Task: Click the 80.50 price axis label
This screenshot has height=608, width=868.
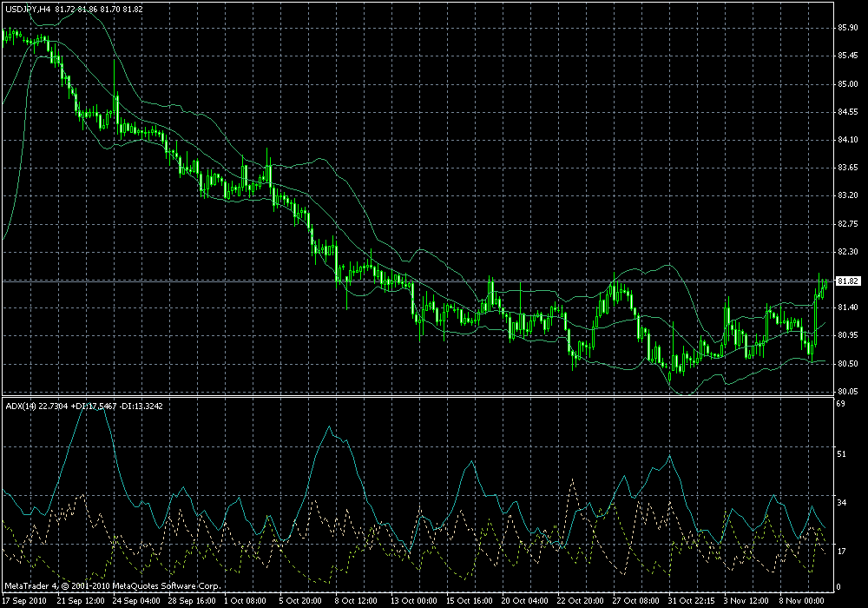Action: (848, 364)
